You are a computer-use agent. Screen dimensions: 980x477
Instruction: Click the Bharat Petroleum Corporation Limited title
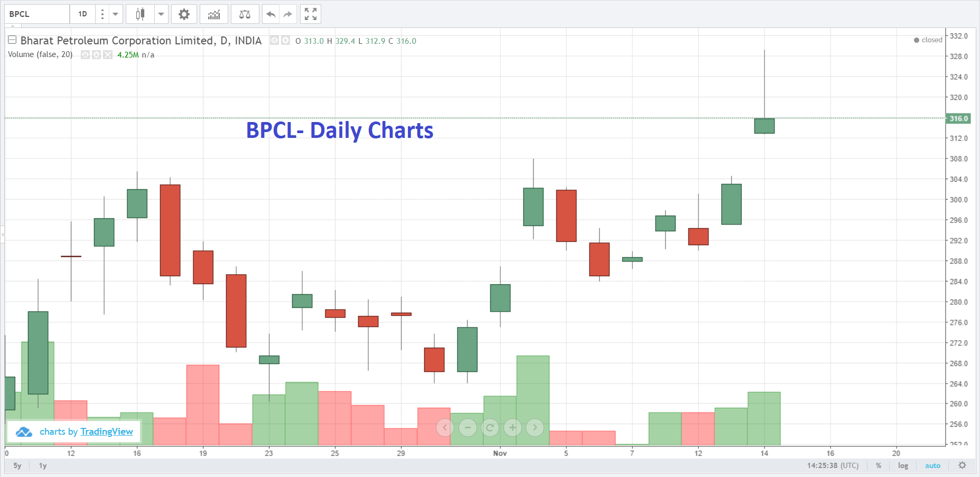click(141, 41)
